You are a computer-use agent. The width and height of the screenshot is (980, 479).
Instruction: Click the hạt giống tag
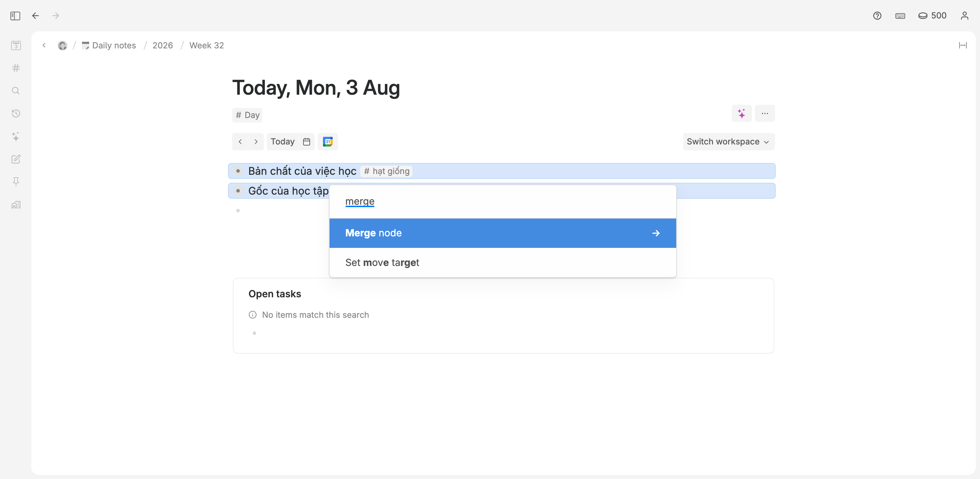(x=387, y=171)
